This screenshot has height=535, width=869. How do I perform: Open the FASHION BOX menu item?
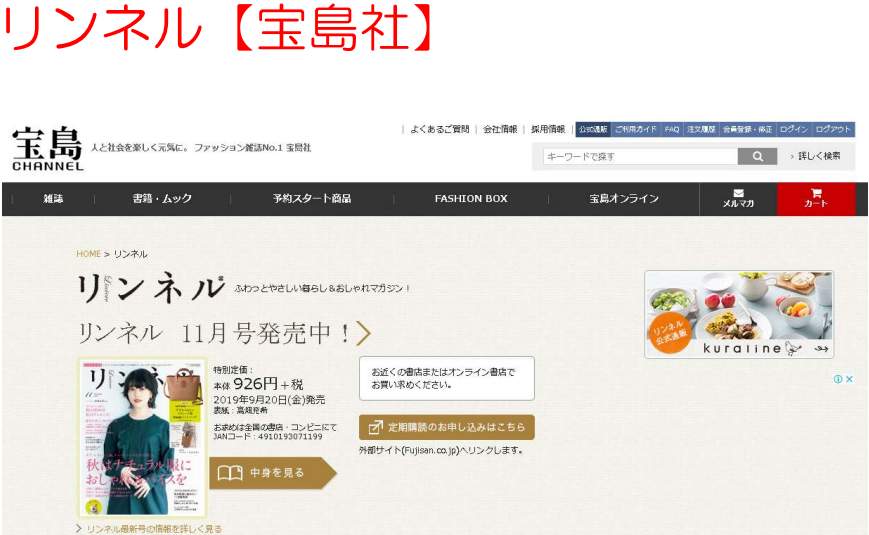(471, 198)
